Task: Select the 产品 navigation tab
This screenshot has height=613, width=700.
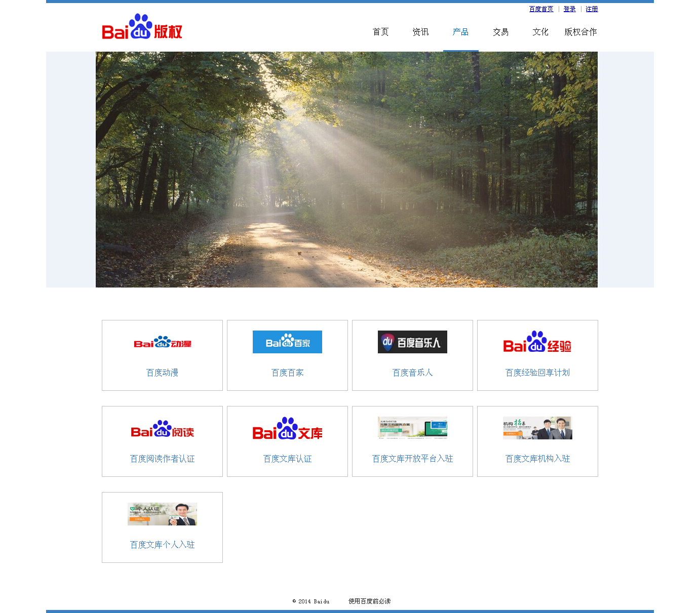Action: [461, 31]
